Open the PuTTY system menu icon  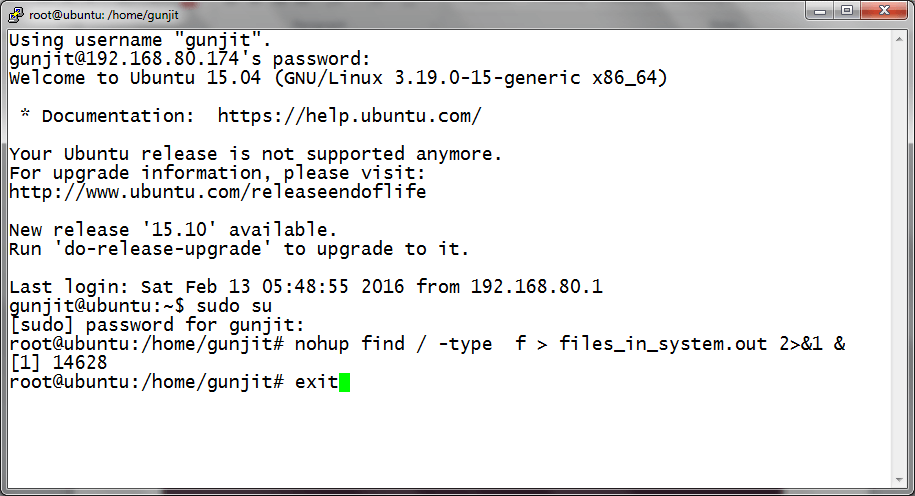click(15, 12)
